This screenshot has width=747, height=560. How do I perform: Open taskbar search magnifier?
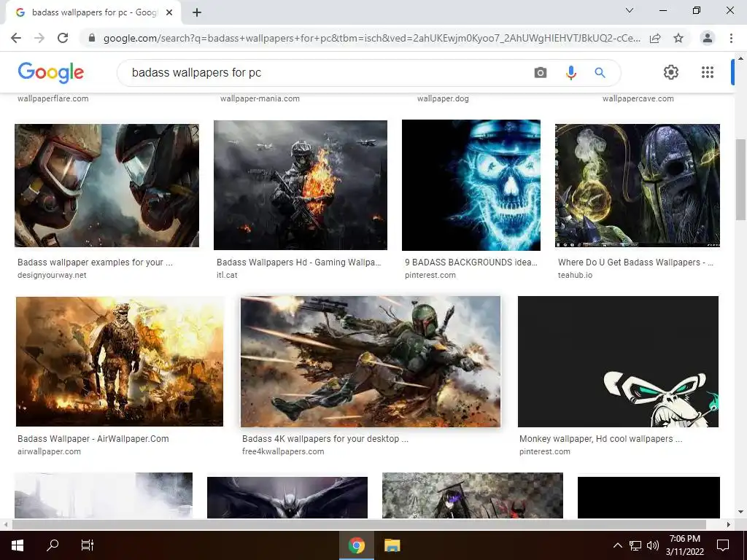[x=53, y=545]
